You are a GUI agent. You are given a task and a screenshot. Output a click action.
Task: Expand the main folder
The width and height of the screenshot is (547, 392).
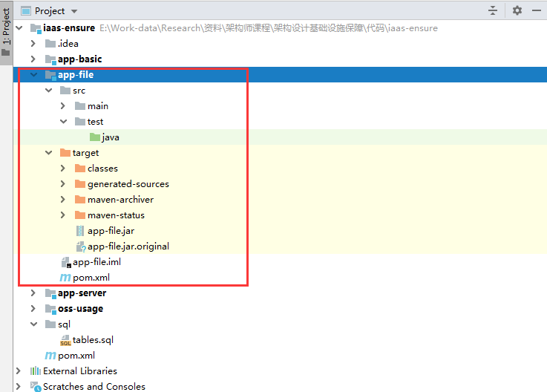coord(64,106)
